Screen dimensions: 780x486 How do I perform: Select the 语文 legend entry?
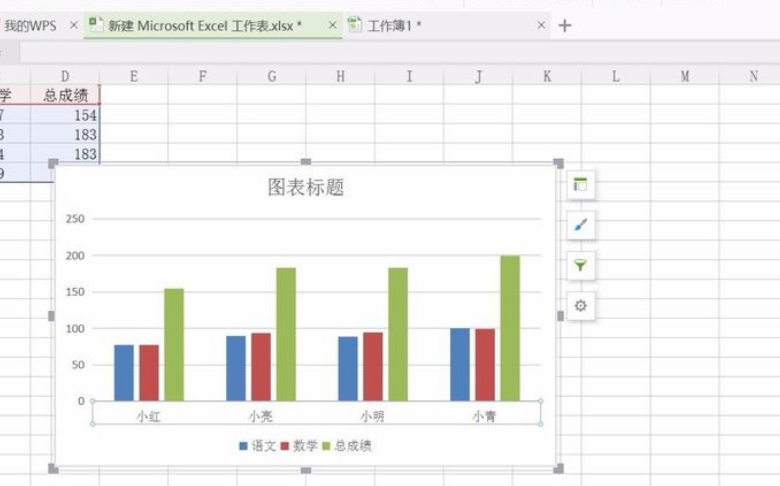click(257, 446)
